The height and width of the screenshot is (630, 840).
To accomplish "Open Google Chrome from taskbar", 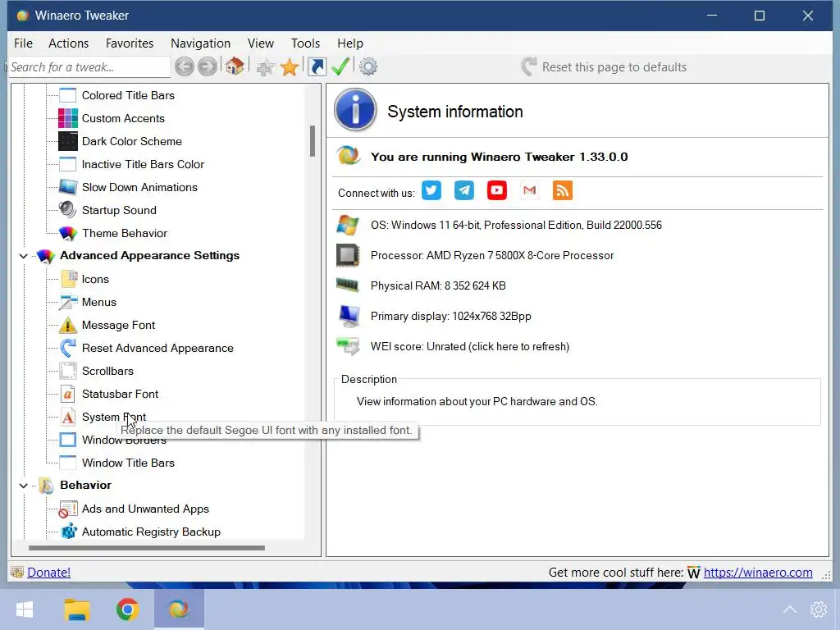I will (x=127, y=609).
